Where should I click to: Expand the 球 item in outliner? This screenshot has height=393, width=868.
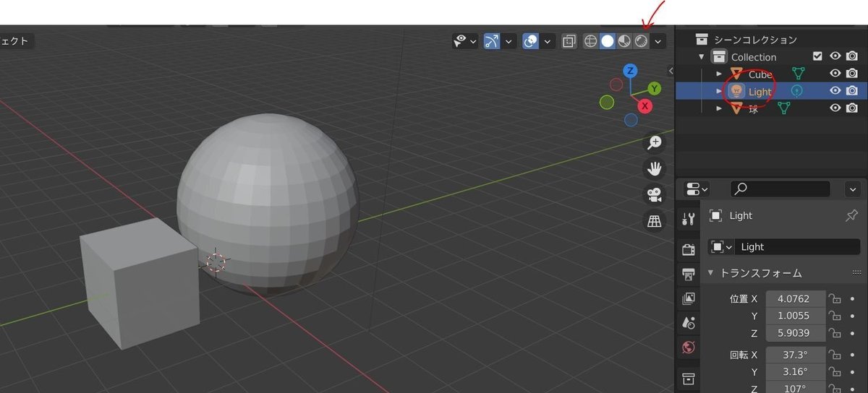(x=718, y=108)
